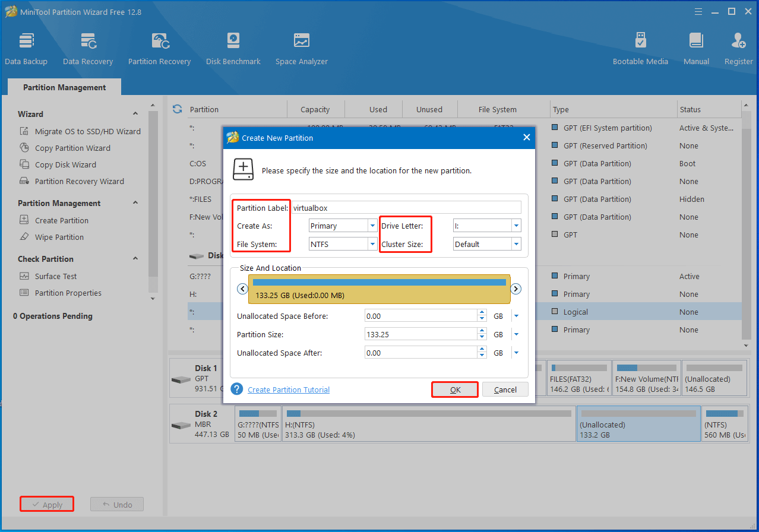This screenshot has width=759, height=532.
Task: Open the Bootable Media builder
Action: click(640, 49)
